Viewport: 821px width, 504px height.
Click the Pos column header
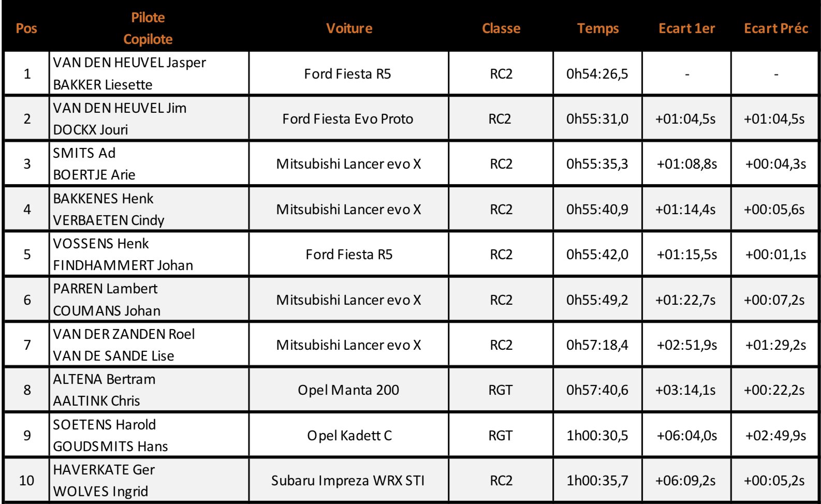coord(26,28)
